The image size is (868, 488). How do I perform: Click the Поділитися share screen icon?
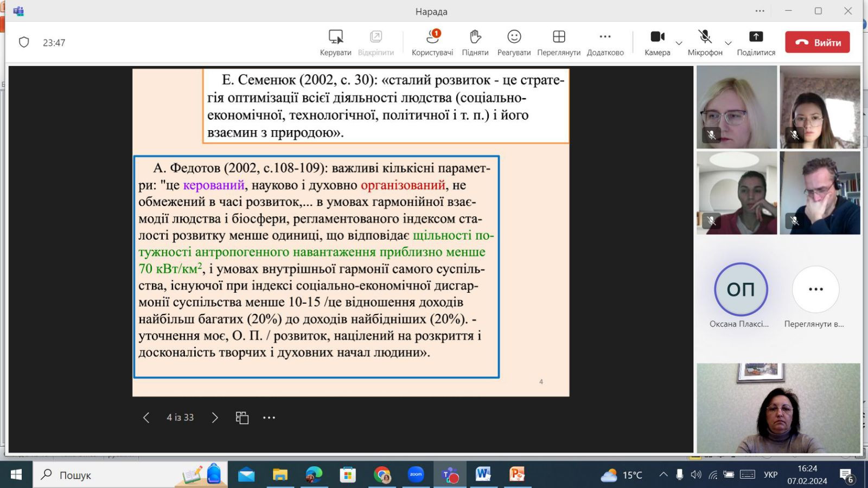[756, 42]
